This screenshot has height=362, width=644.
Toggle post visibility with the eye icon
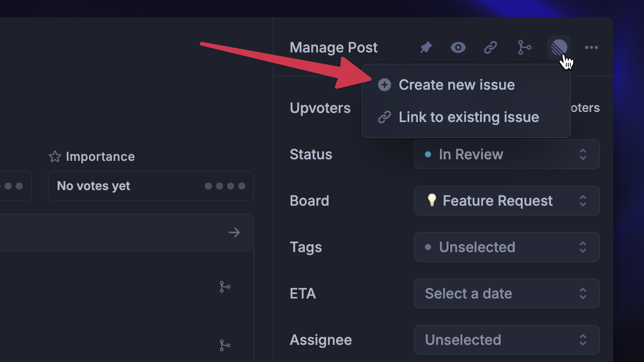[458, 47]
